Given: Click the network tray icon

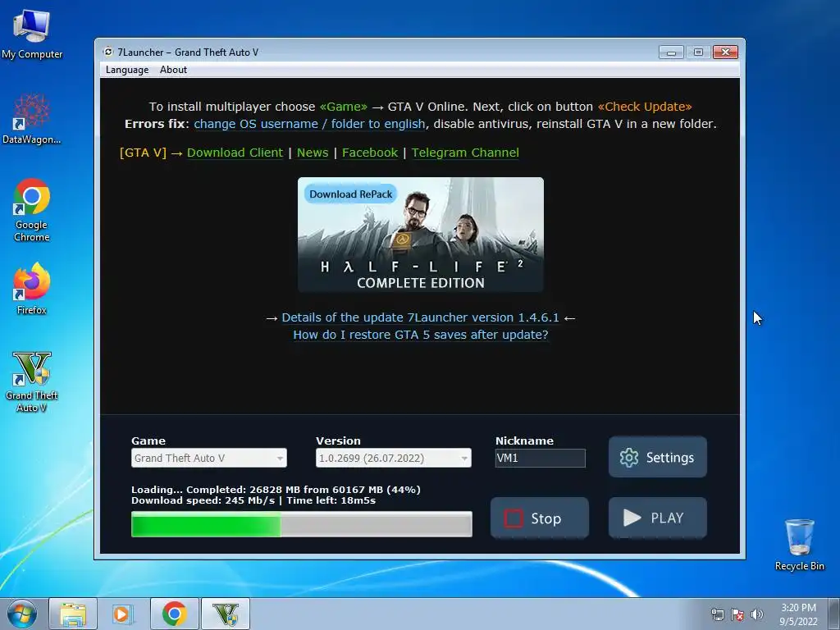Looking at the screenshot, I should coord(717,614).
